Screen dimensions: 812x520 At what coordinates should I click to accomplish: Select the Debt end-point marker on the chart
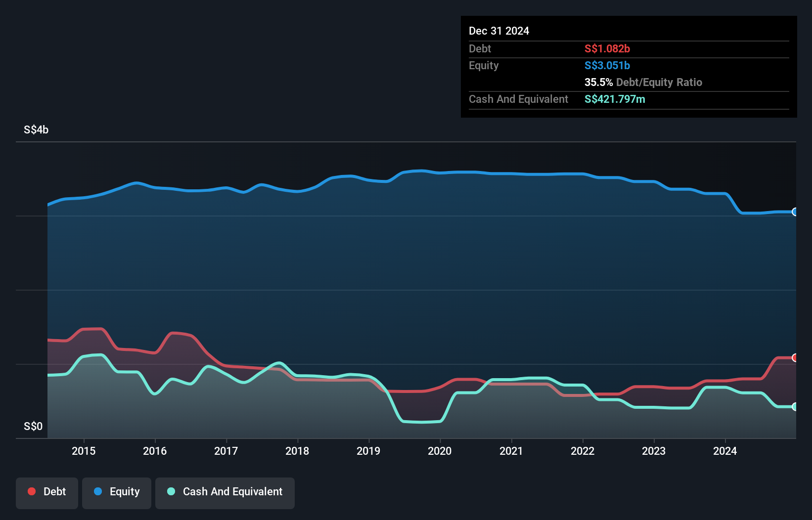[795, 357]
